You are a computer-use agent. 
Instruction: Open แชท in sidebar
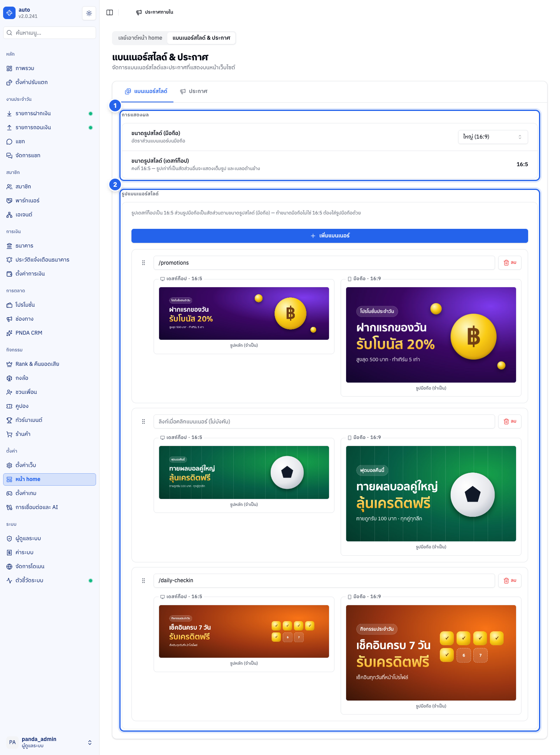click(49, 142)
